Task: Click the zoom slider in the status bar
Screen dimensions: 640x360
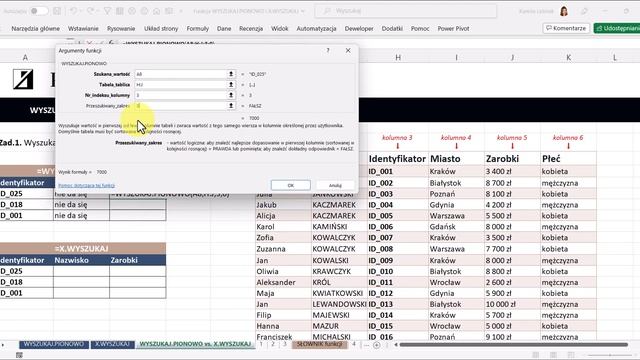Action: (610, 355)
